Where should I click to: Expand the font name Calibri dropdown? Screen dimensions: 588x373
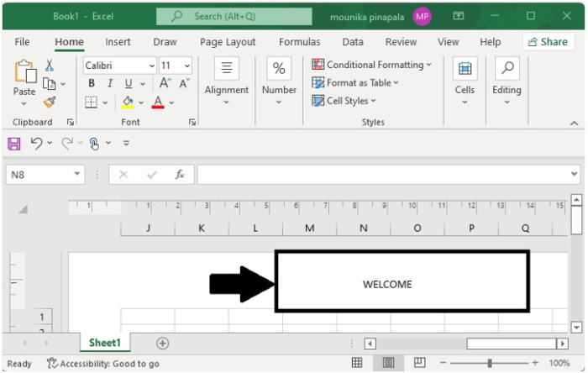[x=152, y=66]
